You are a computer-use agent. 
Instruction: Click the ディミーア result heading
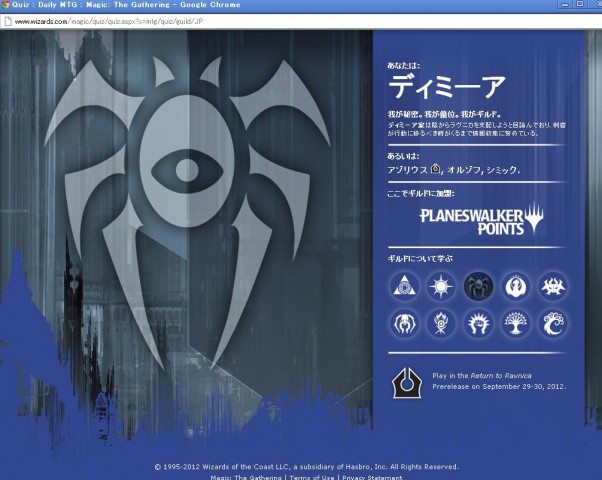(447, 87)
